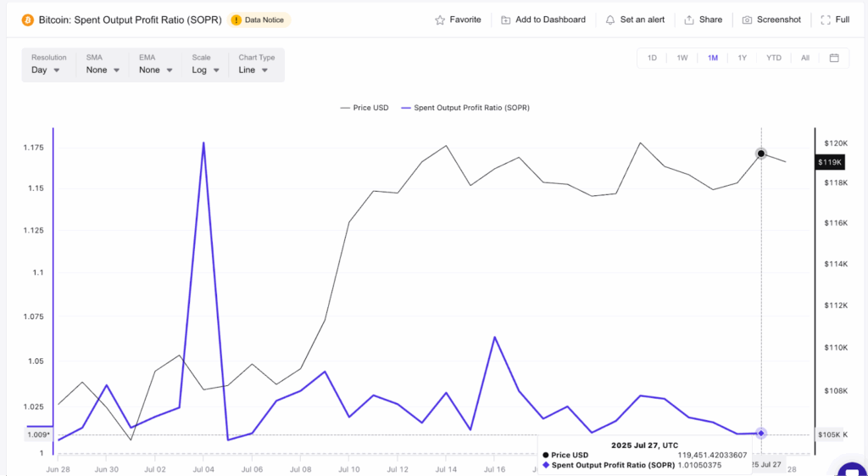Click the Set an alert bell icon
Viewport: 868px width, 476px height.
pyautogui.click(x=610, y=20)
